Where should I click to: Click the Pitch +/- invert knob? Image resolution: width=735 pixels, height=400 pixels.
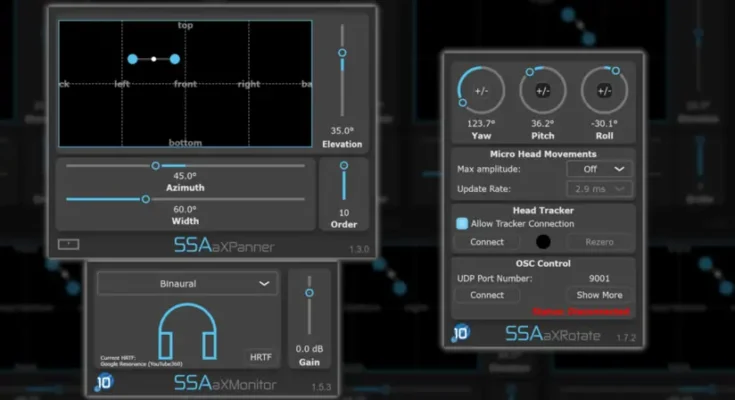(543, 91)
